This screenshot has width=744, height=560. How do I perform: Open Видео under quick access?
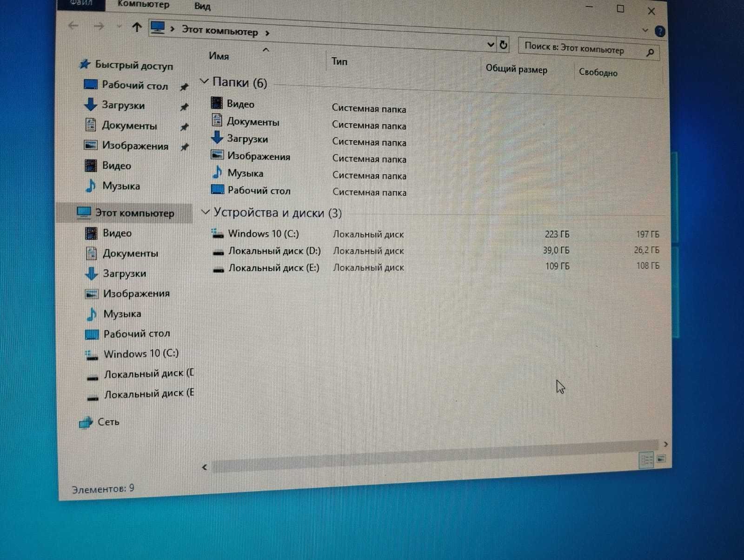coord(116,166)
